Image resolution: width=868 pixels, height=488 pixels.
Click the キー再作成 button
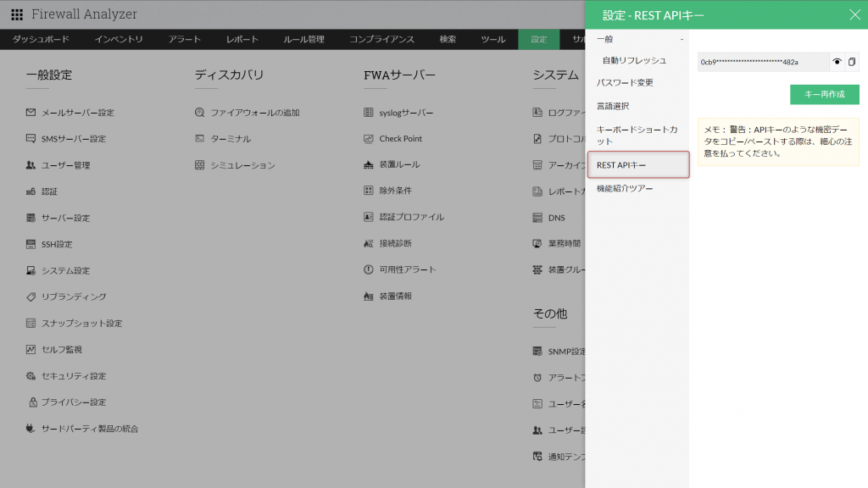[824, 94]
